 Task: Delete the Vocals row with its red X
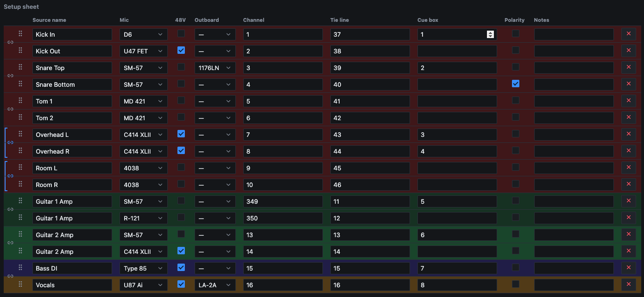[x=629, y=284]
